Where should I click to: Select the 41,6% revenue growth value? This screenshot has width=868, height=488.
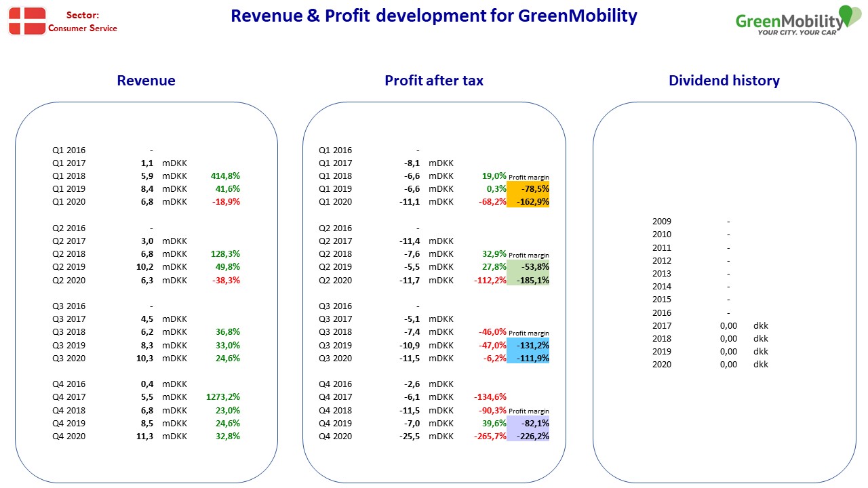point(228,189)
